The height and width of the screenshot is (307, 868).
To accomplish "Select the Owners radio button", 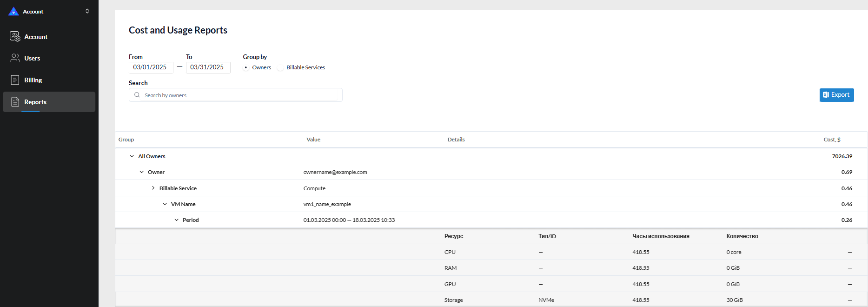I will pos(246,67).
